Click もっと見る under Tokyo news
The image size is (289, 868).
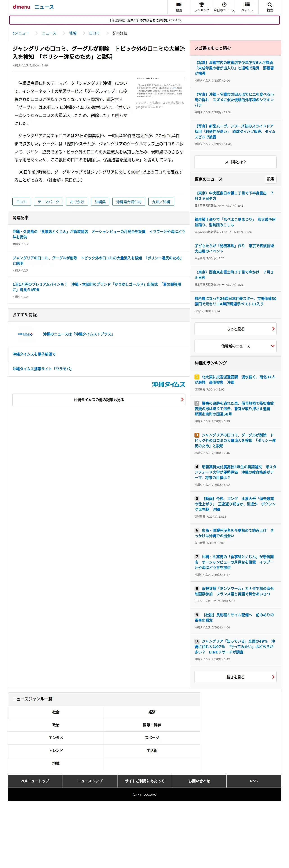tap(235, 329)
